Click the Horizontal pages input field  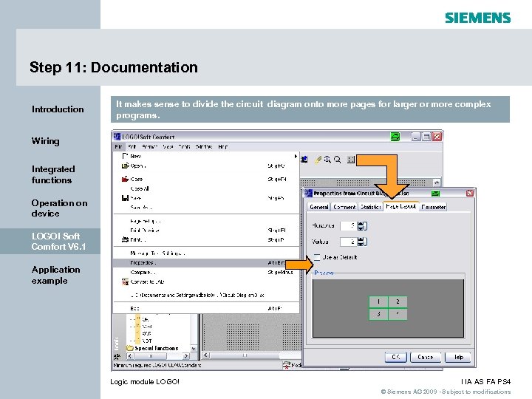[x=349, y=225]
